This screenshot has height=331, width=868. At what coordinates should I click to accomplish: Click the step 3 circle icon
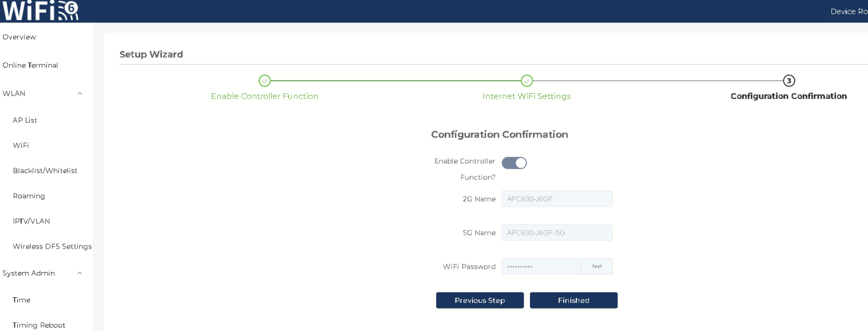(x=788, y=81)
